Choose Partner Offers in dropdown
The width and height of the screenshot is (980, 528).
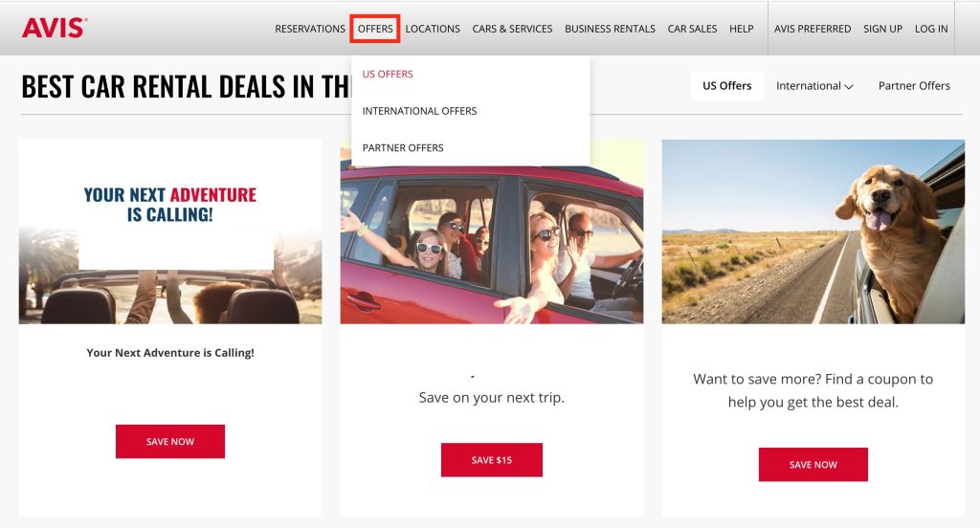pyautogui.click(x=403, y=147)
